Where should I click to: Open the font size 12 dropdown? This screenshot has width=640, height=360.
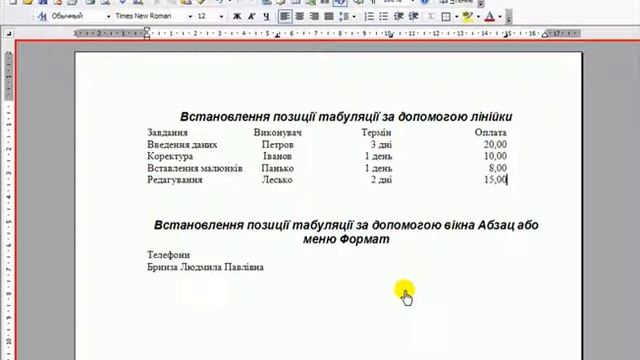pos(221,17)
